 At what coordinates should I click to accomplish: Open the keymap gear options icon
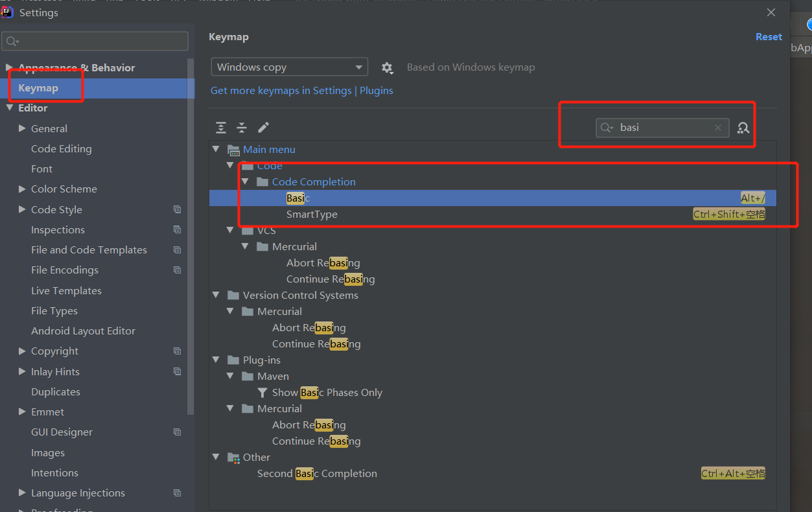pyautogui.click(x=387, y=67)
